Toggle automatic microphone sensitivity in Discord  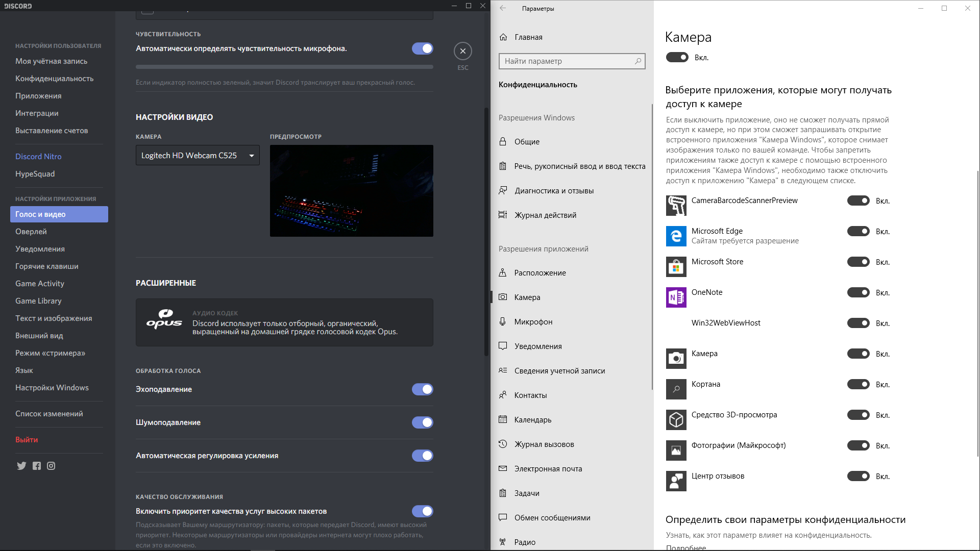point(423,48)
